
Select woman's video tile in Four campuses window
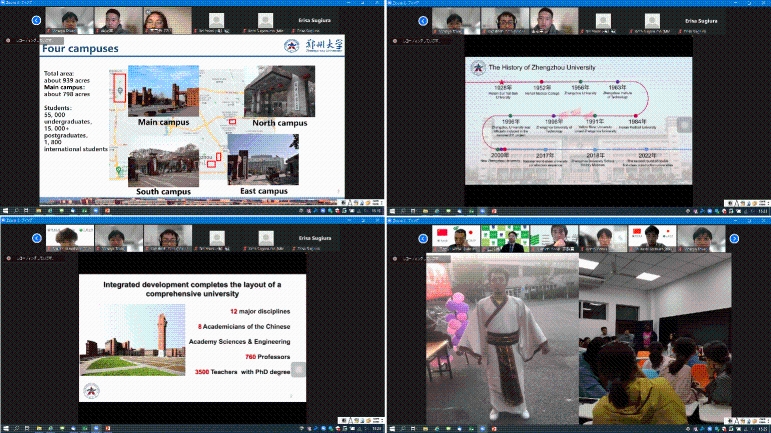click(x=167, y=21)
